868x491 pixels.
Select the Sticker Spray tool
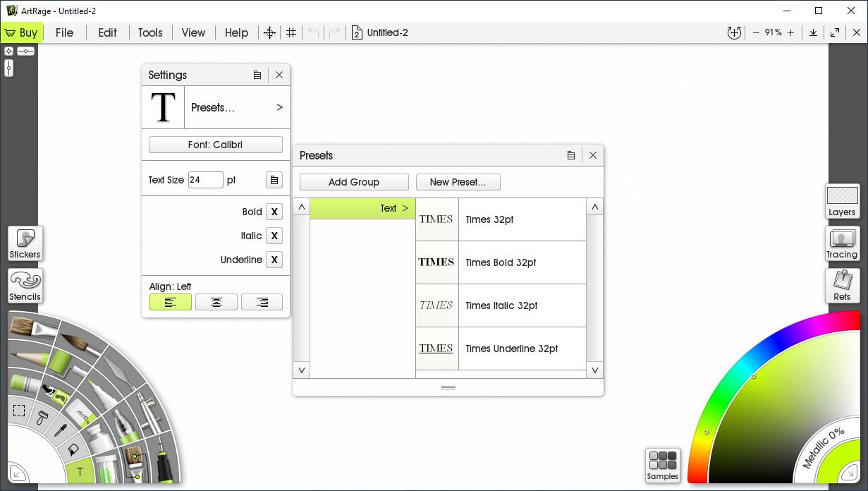(x=58, y=395)
